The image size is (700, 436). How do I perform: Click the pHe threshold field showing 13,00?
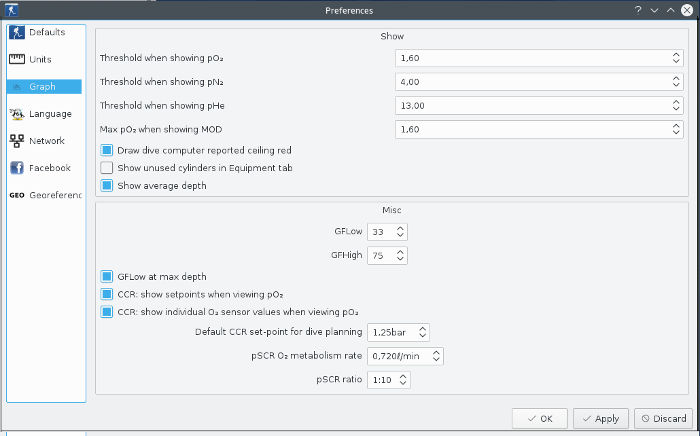pos(539,105)
